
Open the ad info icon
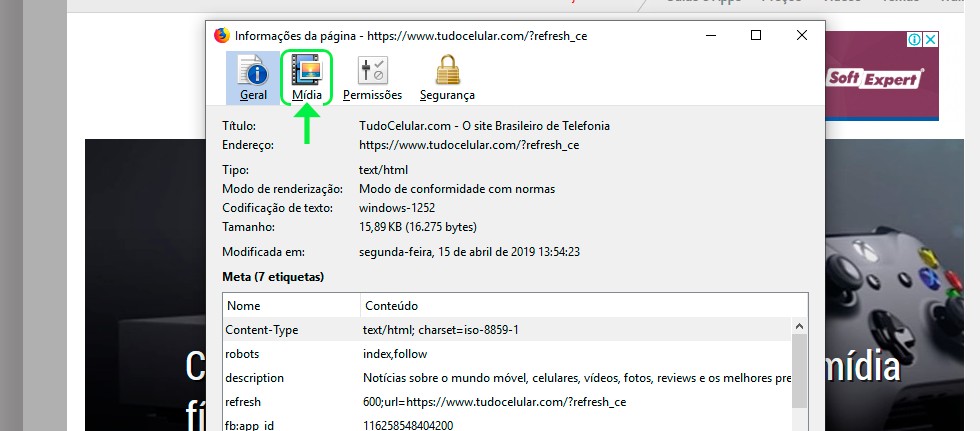coord(914,39)
